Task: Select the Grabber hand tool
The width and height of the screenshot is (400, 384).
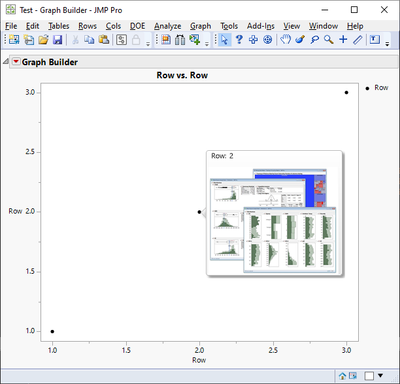Action: (285, 40)
